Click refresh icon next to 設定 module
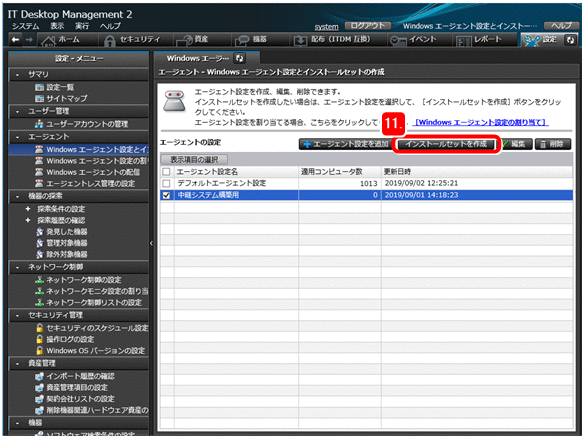Viewport: 585px width, 439px height. point(570,40)
